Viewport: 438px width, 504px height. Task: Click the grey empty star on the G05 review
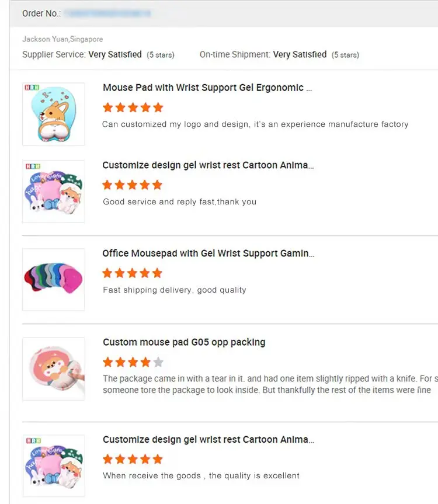[x=158, y=362]
